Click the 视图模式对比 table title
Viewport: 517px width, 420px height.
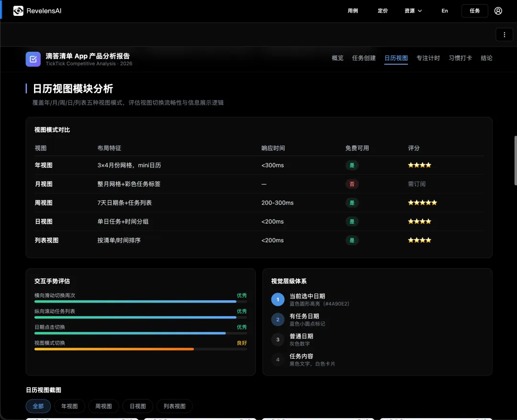point(52,130)
